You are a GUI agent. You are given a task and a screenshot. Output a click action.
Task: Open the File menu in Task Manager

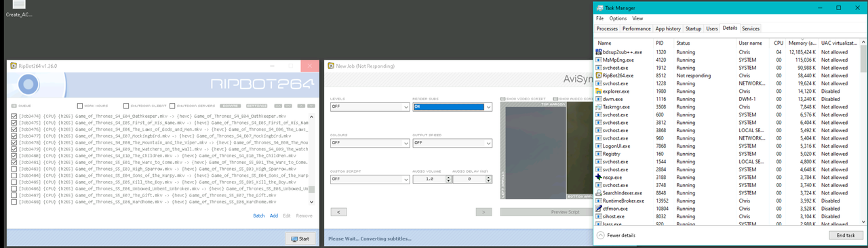point(600,18)
